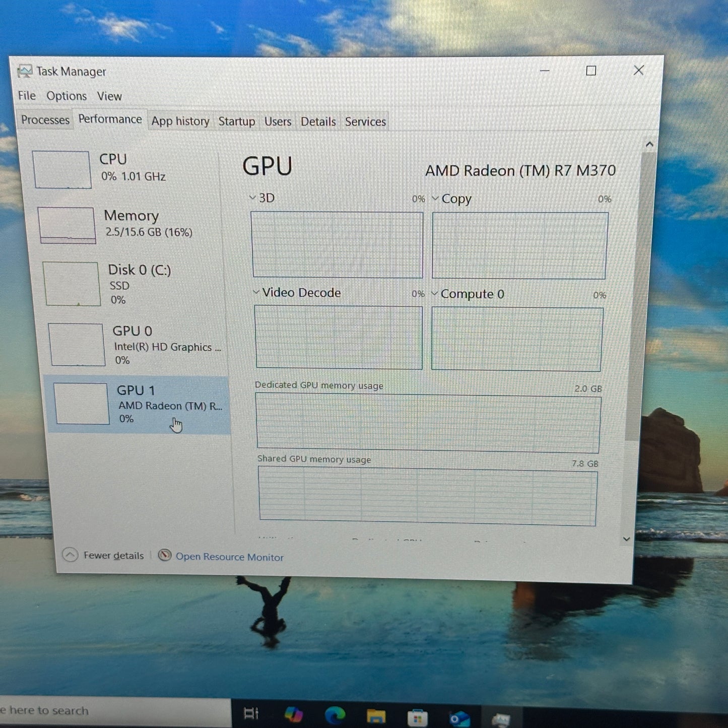Click the CPU usage mini graph
This screenshot has width=728, height=728.
(x=62, y=170)
